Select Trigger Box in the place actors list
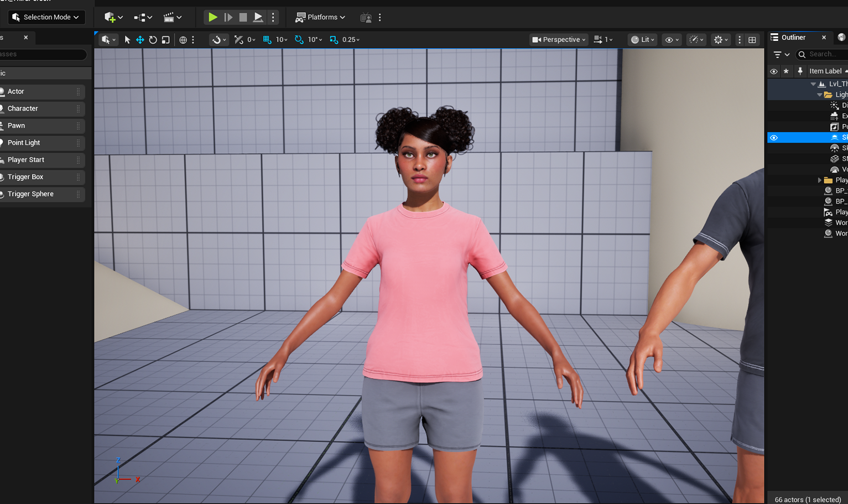 42,177
